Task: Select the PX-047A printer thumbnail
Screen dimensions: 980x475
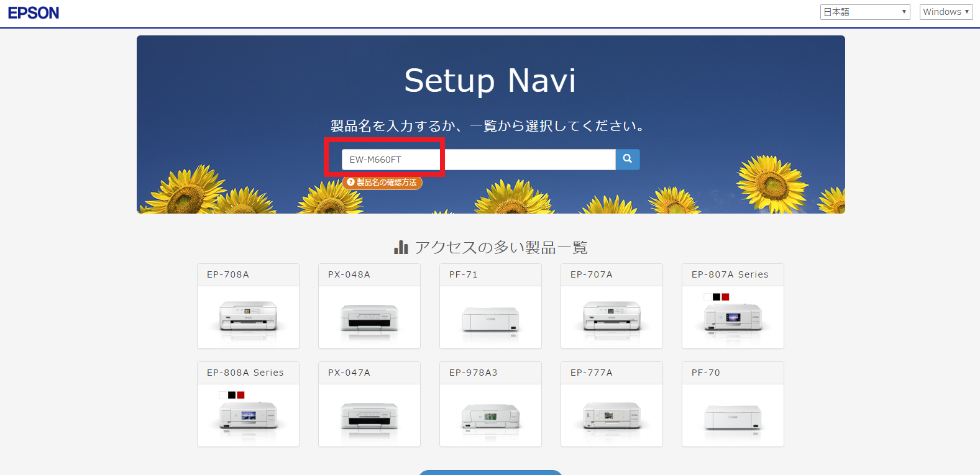Action: point(369,415)
